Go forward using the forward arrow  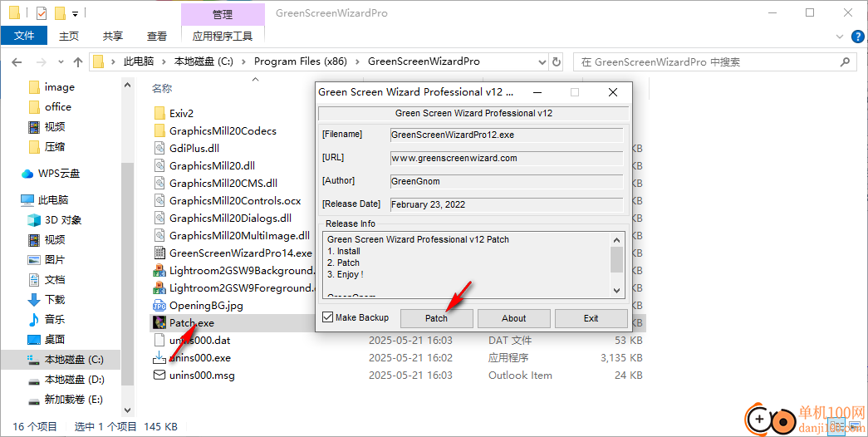tap(41, 62)
